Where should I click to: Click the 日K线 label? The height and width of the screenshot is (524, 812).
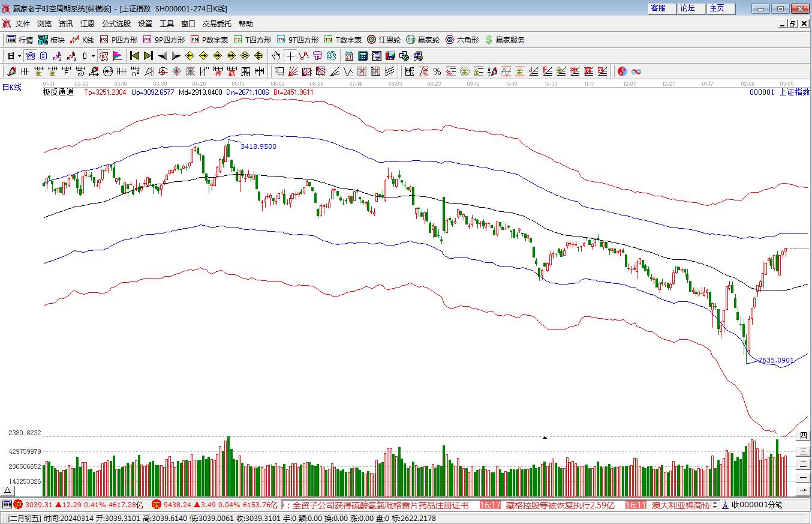(11, 88)
